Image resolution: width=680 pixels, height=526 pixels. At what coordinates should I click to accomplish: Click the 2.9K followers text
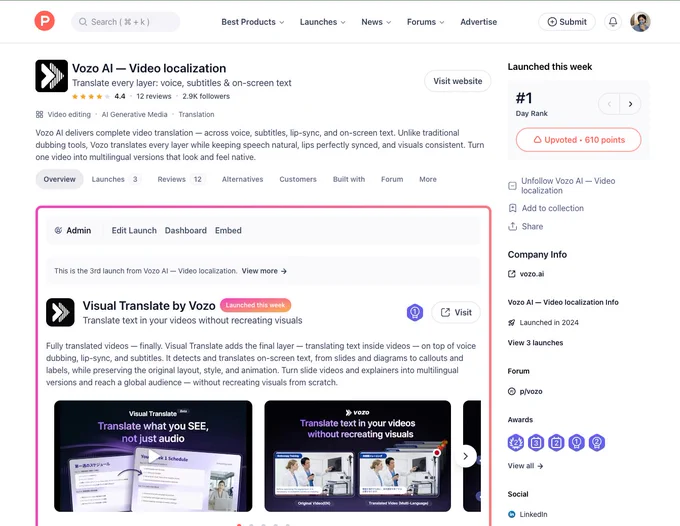tap(206, 96)
